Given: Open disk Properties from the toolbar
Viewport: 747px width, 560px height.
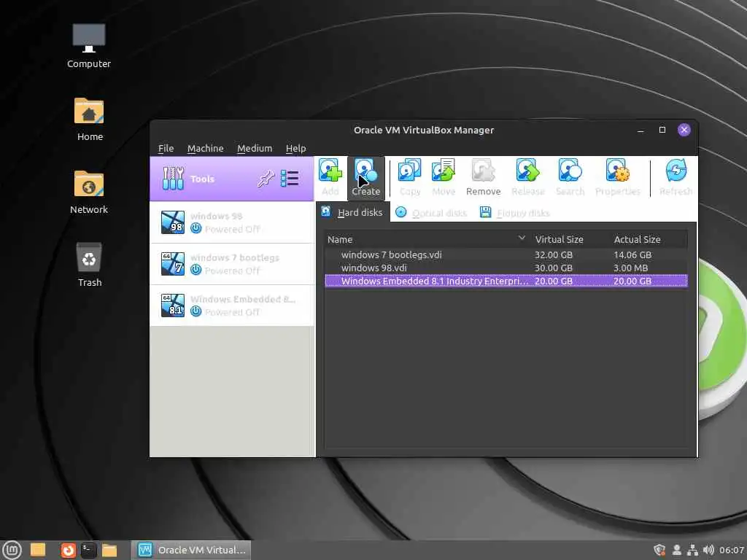Looking at the screenshot, I should tap(617, 177).
